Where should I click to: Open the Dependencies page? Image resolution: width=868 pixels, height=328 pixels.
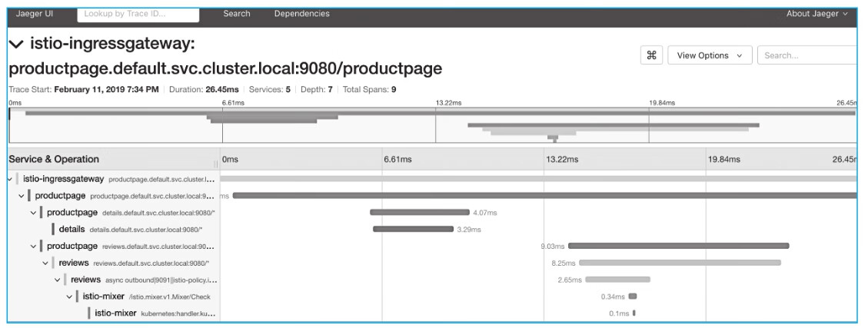coord(301,14)
